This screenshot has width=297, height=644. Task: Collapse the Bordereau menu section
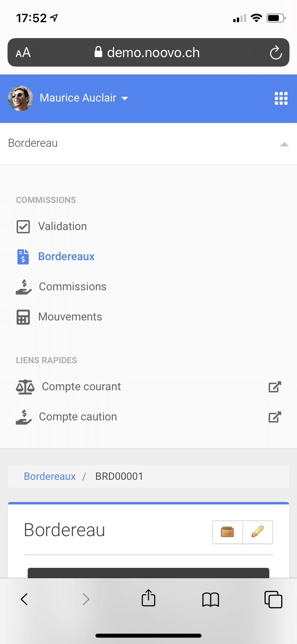tap(284, 144)
